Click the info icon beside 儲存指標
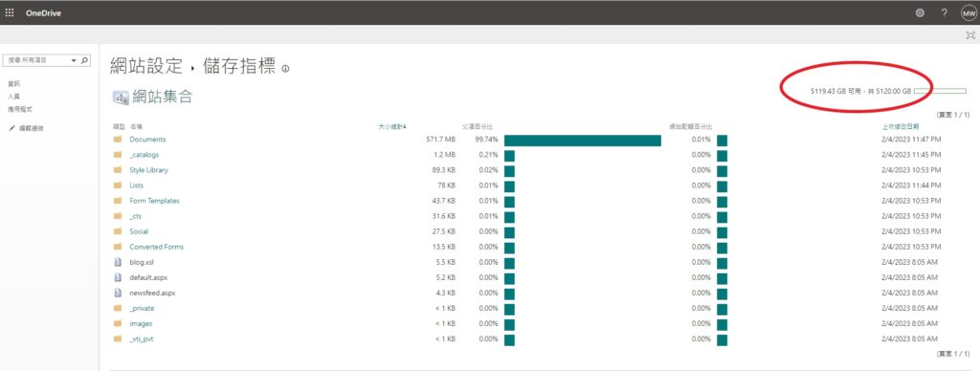 pos(285,69)
